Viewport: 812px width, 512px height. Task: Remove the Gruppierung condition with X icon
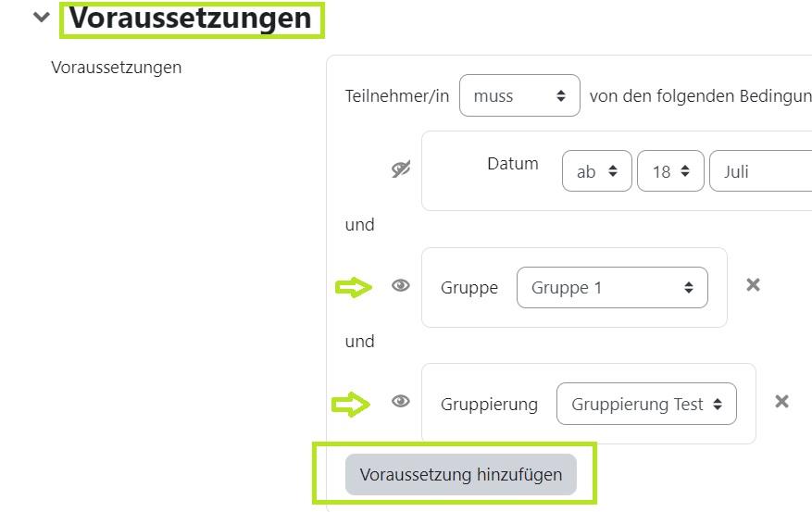[781, 401]
